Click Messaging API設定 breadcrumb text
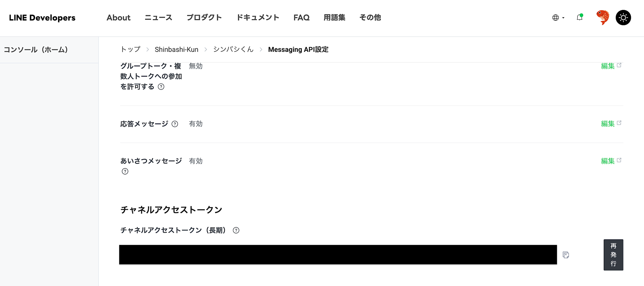 tap(298, 50)
